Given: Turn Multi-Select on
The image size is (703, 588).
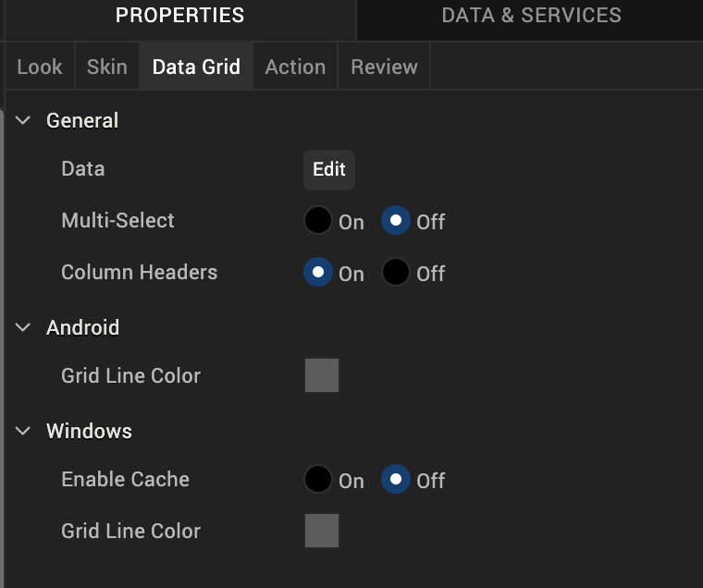Looking at the screenshot, I should pyautogui.click(x=318, y=221).
